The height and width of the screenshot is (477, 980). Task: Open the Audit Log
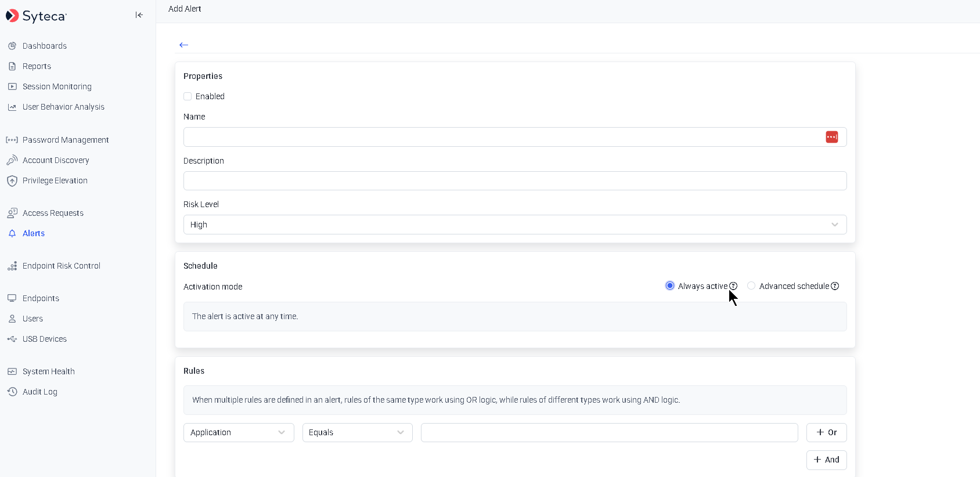click(x=40, y=392)
